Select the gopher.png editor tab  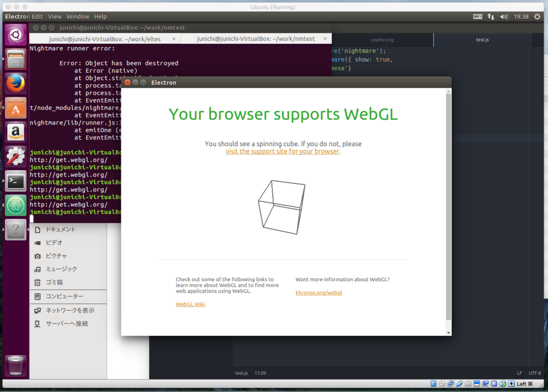tap(382, 40)
